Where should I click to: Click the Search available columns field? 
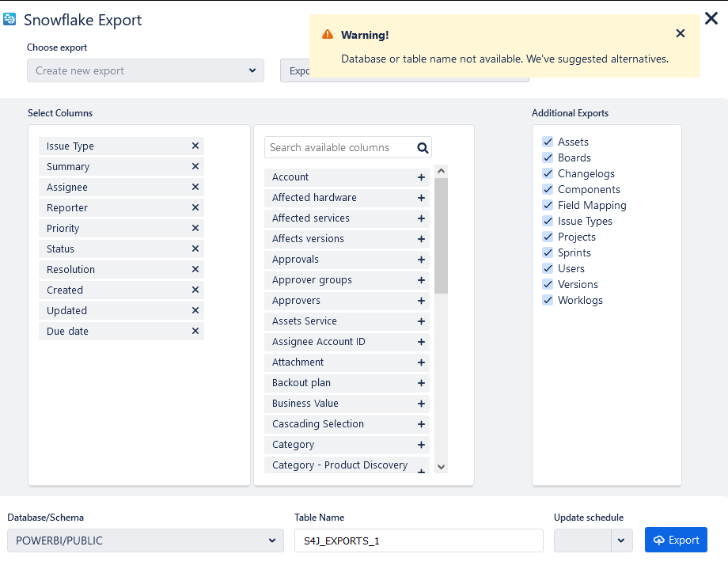pyautogui.click(x=339, y=147)
